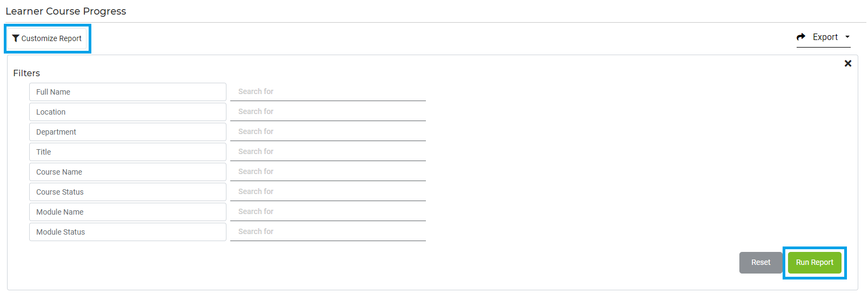Close the Filters panel with X
868x293 pixels.
847,63
